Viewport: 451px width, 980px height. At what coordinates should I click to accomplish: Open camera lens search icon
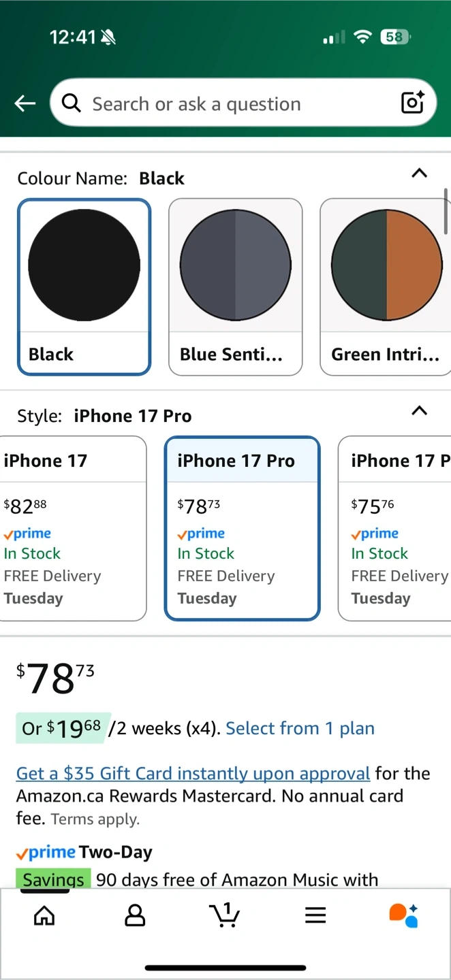413,103
